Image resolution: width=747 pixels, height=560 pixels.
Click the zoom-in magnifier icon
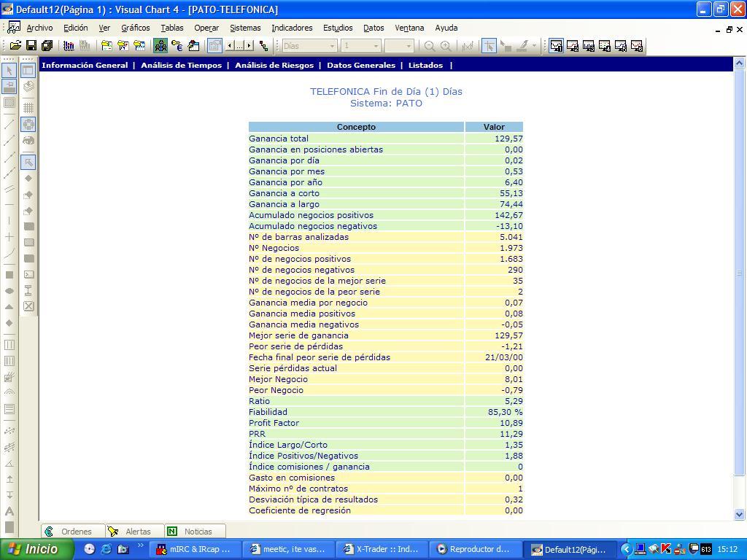point(446,46)
